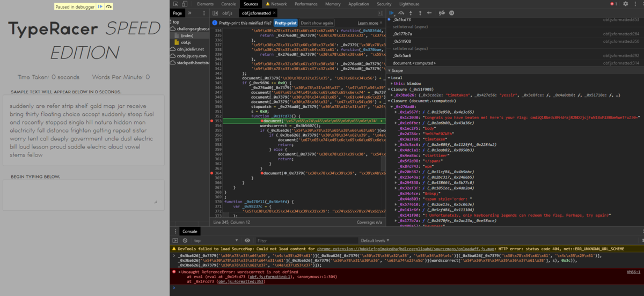Select the stackpath.bootstrap node
The image size is (644, 296).
pos(191,63)
